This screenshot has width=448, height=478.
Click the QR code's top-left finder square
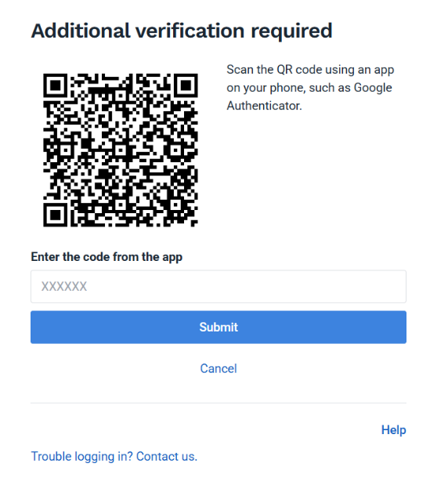coord(55,85)
